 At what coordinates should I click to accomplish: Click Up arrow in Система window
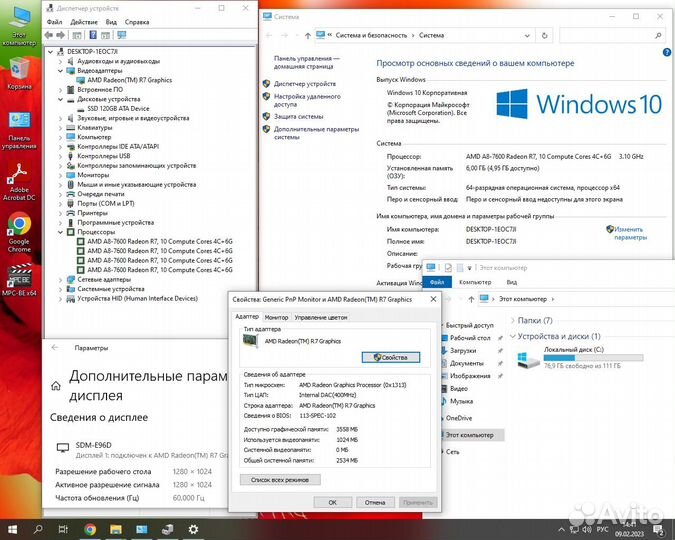click(x=307, y=36)
